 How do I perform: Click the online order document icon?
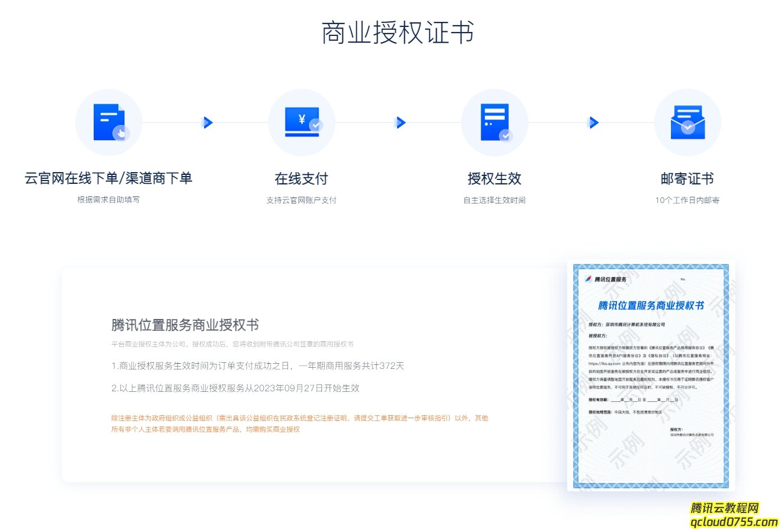coord(109,122)
